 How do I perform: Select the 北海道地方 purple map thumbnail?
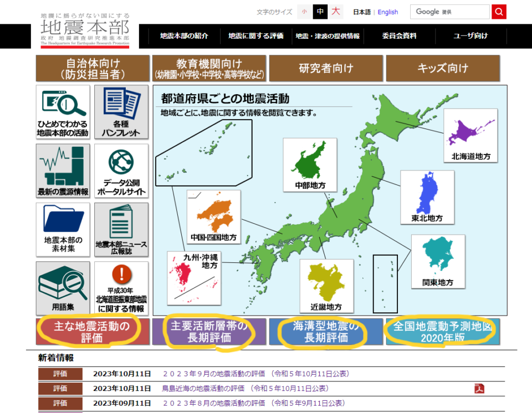pyautogui.click(x=470, y=136)
